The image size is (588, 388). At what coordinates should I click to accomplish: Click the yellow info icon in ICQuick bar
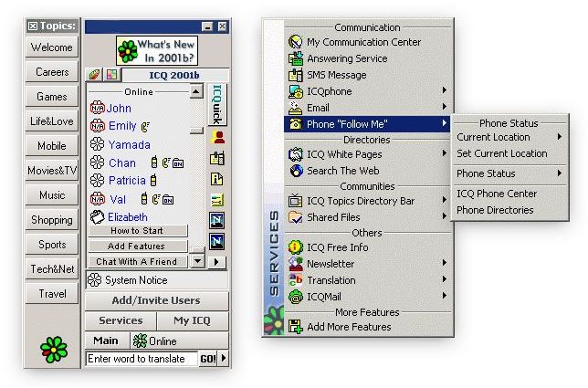tap(217, 179)
